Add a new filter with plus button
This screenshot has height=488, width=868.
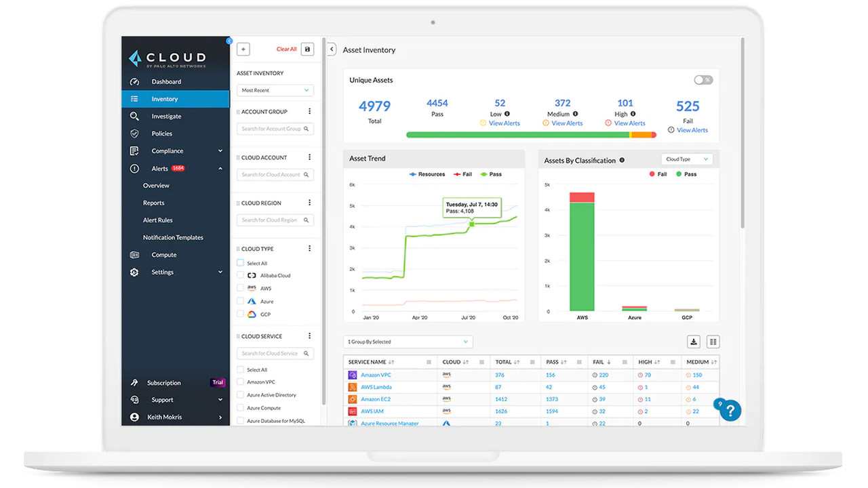tap(243, 49)
